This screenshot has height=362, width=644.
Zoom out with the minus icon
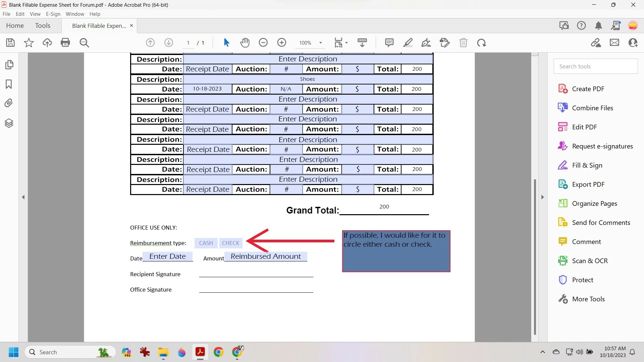[x=263, y=43]
